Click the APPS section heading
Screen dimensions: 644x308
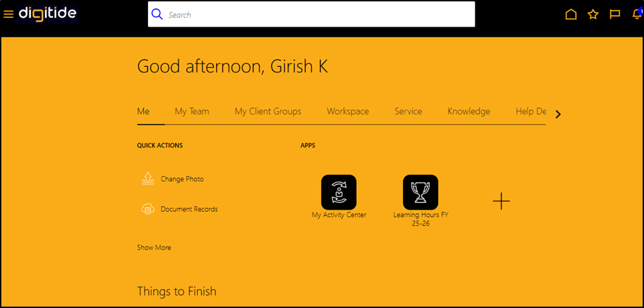[308, 145]
